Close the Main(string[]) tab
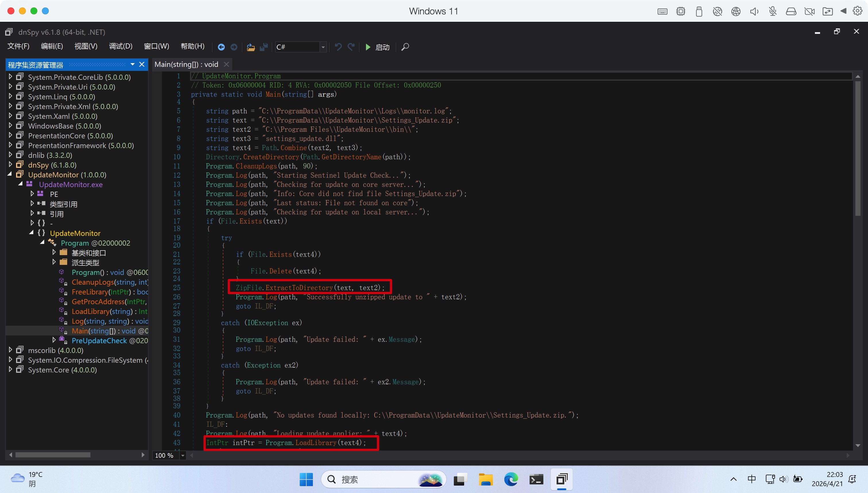This screenshot has width=868, height=493. (226, 64)
